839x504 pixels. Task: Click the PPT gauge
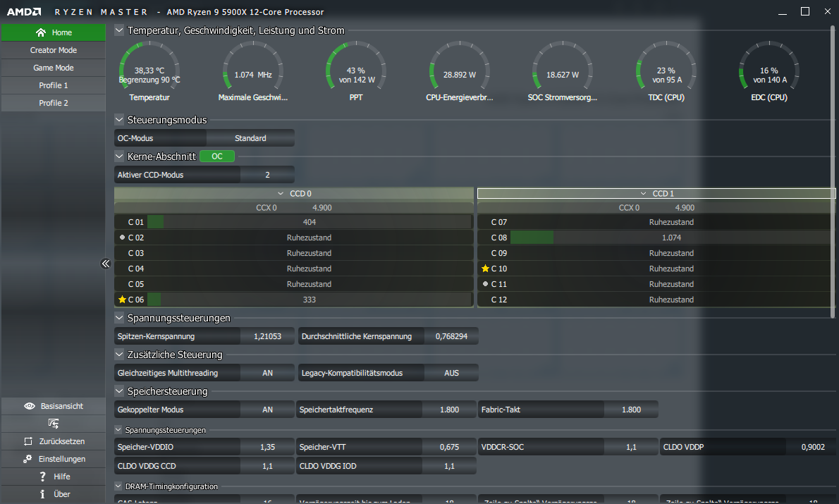point(356,71)
